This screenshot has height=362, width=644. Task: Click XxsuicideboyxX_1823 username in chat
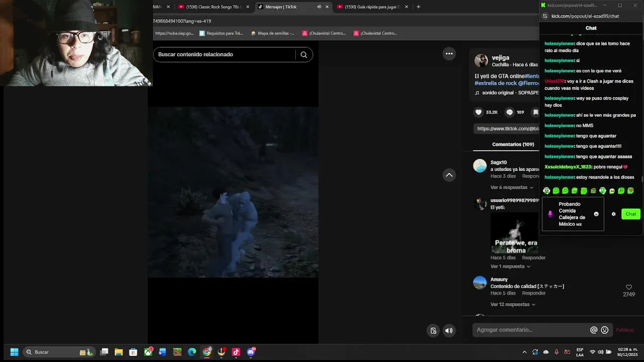pos(568,167)
